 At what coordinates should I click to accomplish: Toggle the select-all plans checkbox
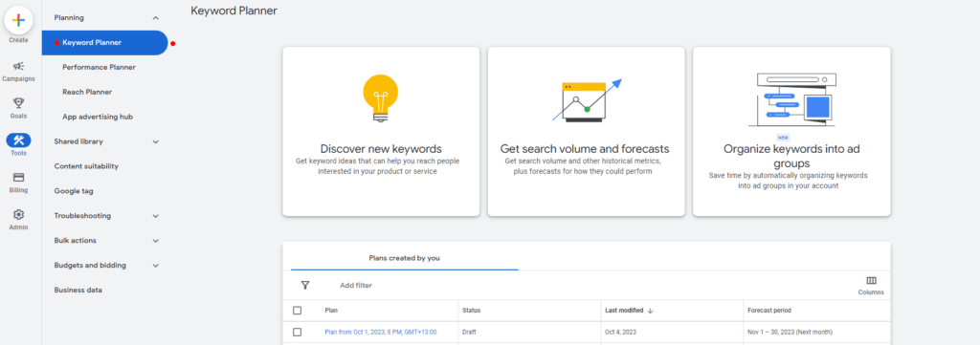(297, 310)
